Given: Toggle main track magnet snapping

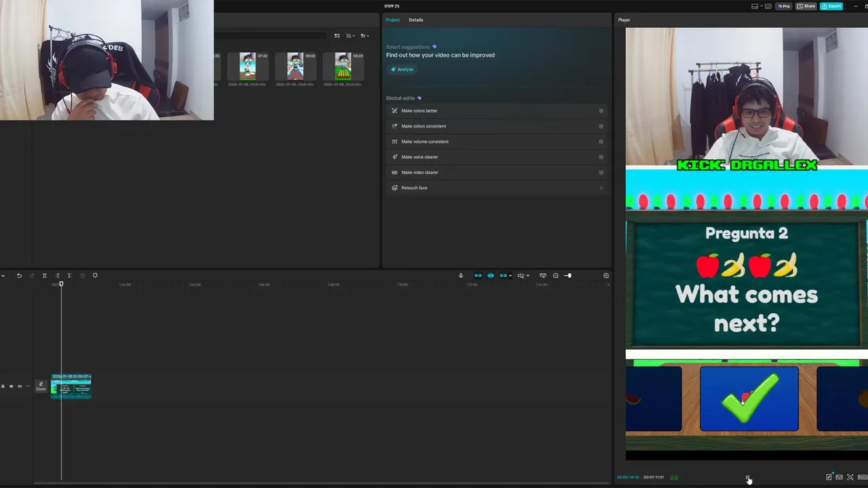Looking at the screenshot, I should (x=478, y=275).
